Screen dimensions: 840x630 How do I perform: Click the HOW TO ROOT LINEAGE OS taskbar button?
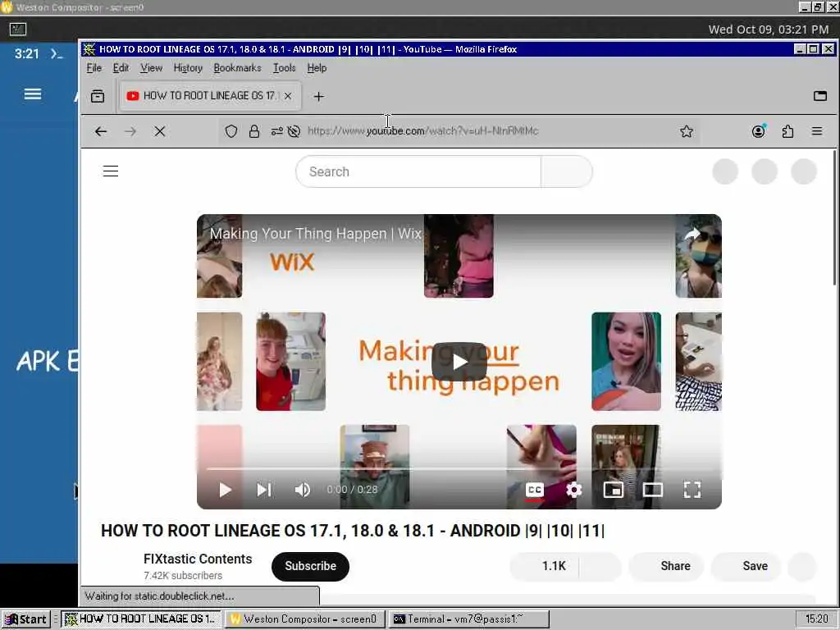(x=140, y=619)
